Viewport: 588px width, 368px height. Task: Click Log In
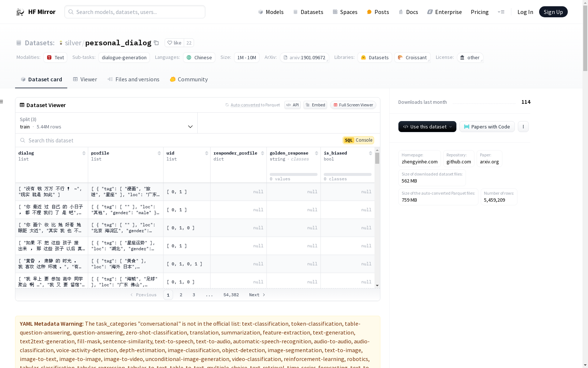(x=525, y=12)
